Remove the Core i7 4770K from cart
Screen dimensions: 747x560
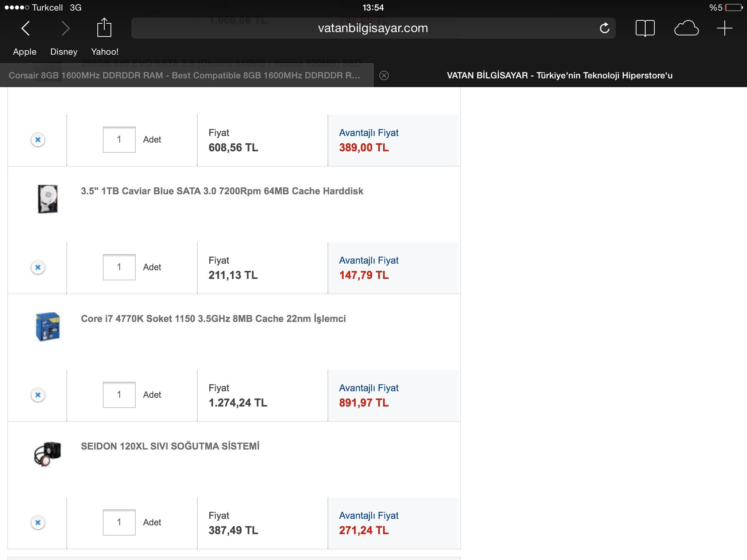pyautogui.click(x=38, y=395)
